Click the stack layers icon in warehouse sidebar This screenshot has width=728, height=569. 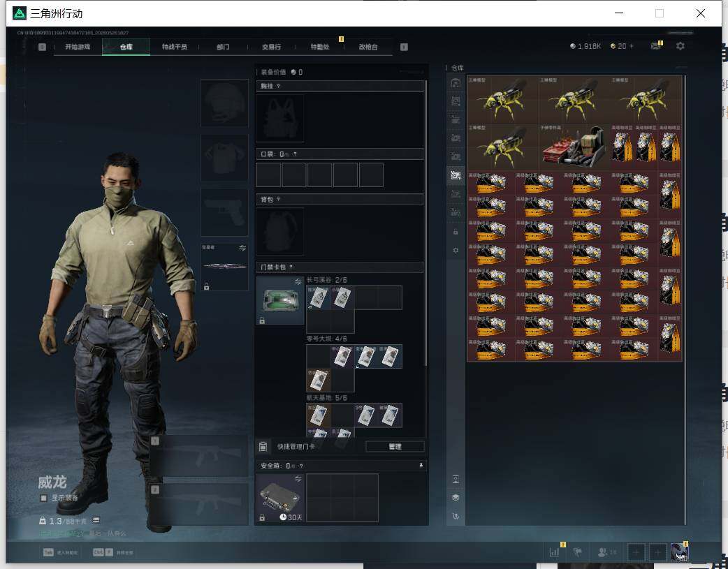click(456, 498)
